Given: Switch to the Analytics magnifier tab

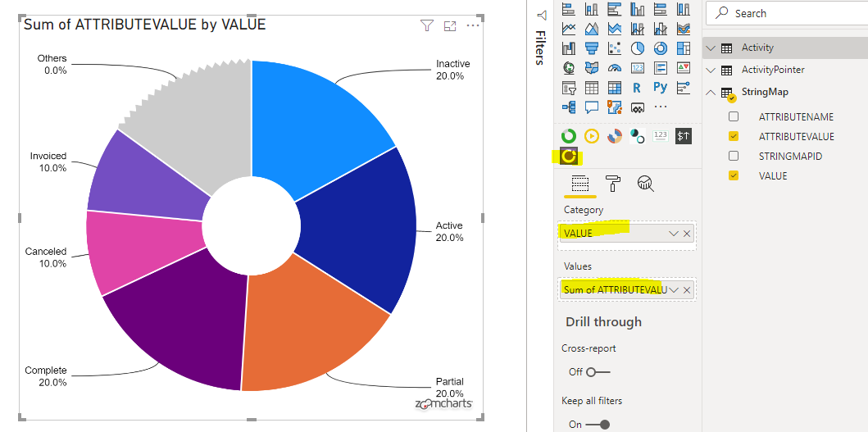Looking at the screenshot, I should [x=645, y=184].
